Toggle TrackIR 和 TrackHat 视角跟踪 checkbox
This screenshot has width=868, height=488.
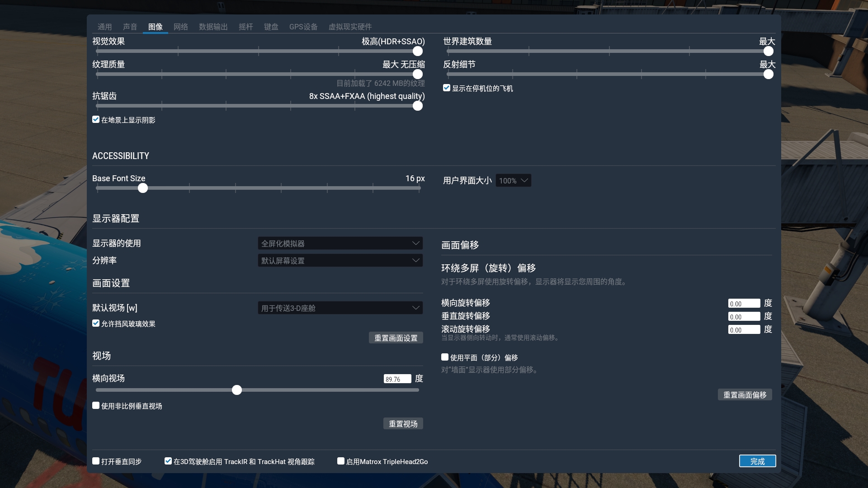[168, 461]
